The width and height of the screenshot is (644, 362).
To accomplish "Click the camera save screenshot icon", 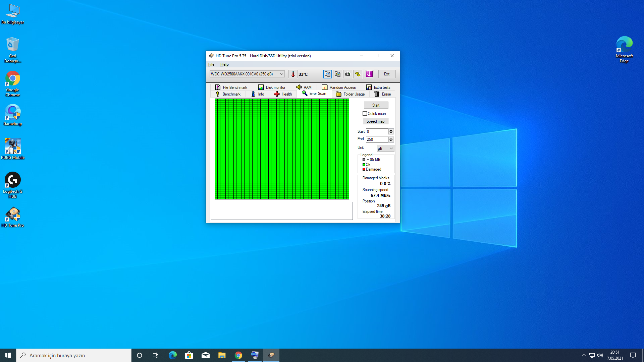I will (348, 74).
